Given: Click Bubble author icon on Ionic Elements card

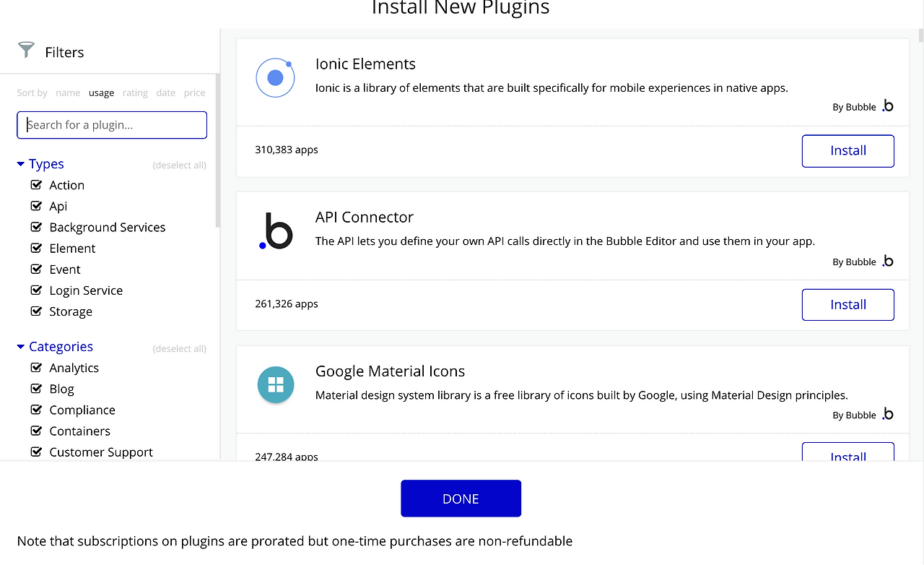Looking at the screenshot, I should click(x=888, y=106).
